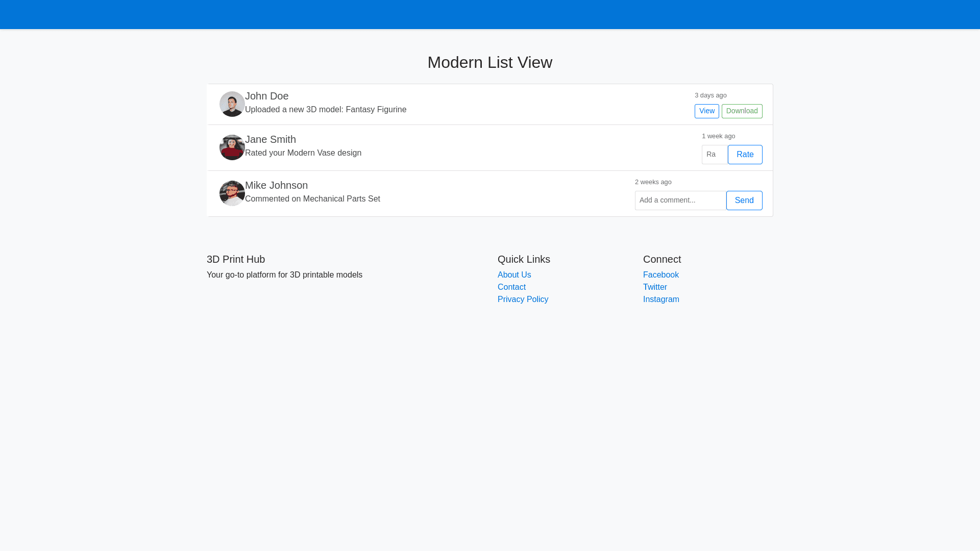Click Mike Johnson's avatar picture
The image size is (980, 551).
coord(232,193)
